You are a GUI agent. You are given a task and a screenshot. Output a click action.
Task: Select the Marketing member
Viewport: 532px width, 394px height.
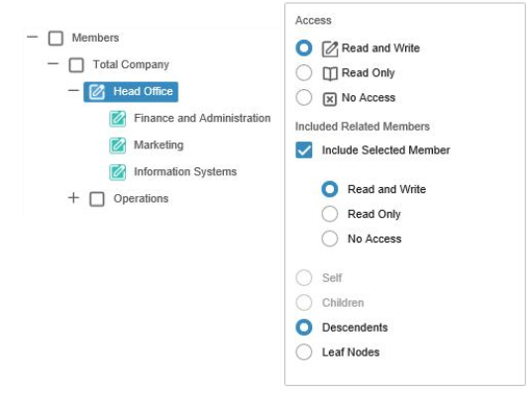coord(159,146)
